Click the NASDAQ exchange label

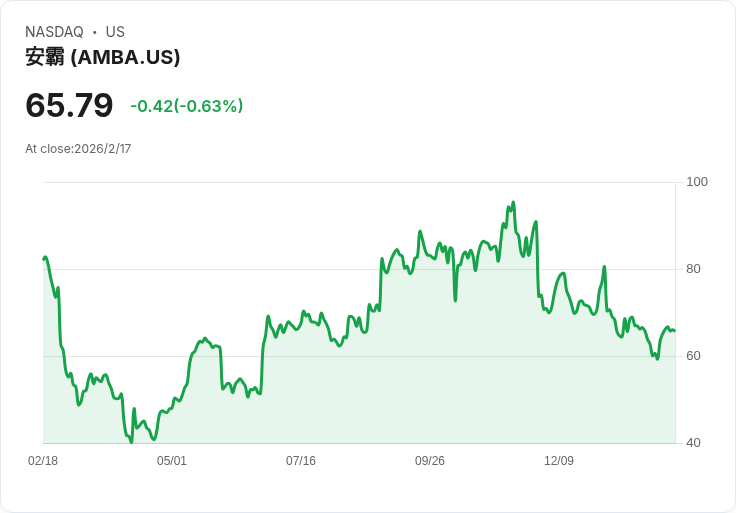coord(54,32)
